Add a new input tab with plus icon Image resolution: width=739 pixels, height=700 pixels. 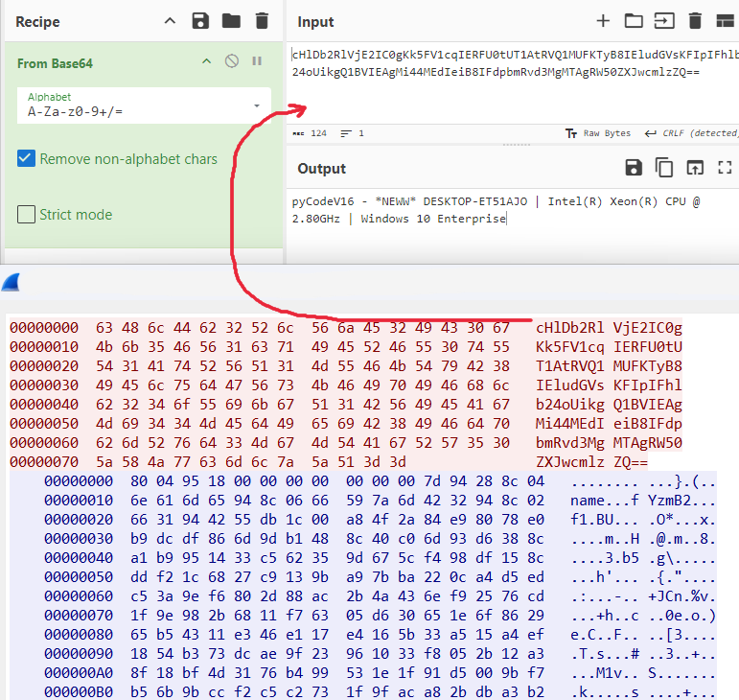coord(603,21)
